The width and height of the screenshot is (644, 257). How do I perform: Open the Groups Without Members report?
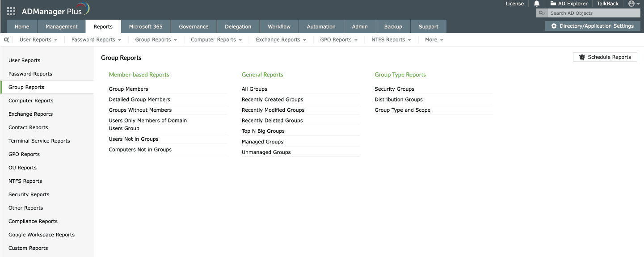coord(140,110)
